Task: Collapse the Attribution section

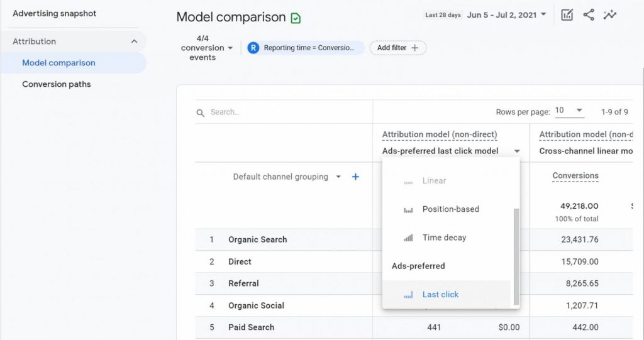Action: (x=134, y=41)
